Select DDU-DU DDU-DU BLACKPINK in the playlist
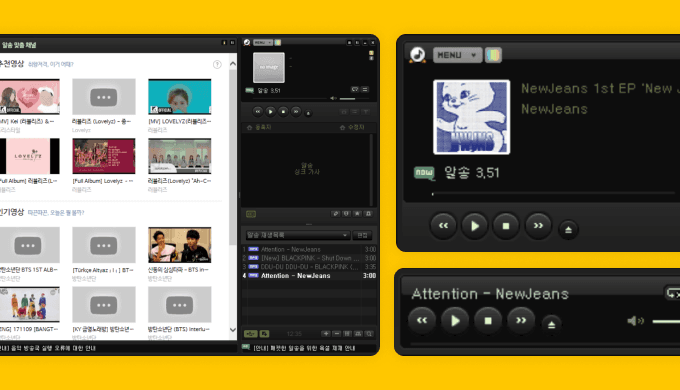The height and width of the screenshot is (390, 680). click(309, 267)
